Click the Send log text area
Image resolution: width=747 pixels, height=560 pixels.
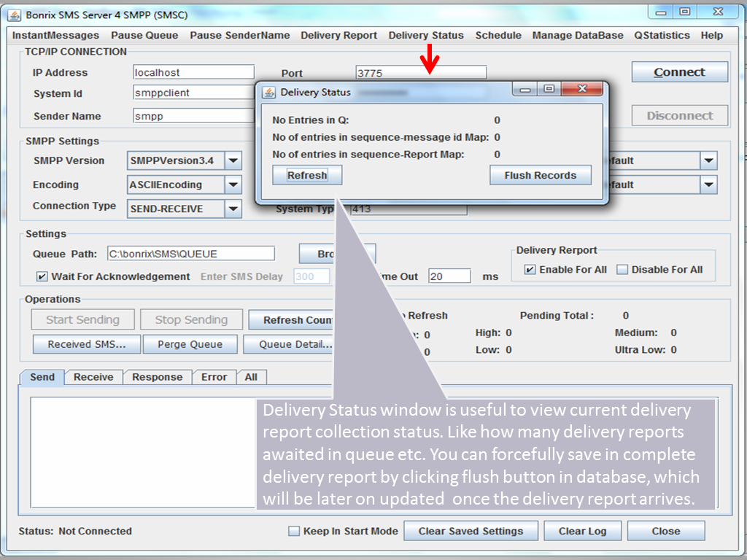(x=143, y=452)
